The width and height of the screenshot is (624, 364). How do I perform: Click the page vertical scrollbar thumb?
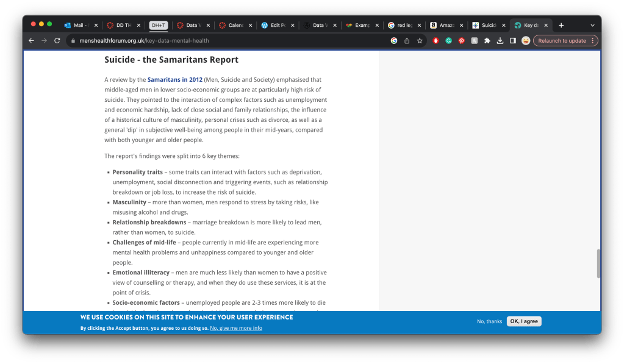tap(598, 263)
